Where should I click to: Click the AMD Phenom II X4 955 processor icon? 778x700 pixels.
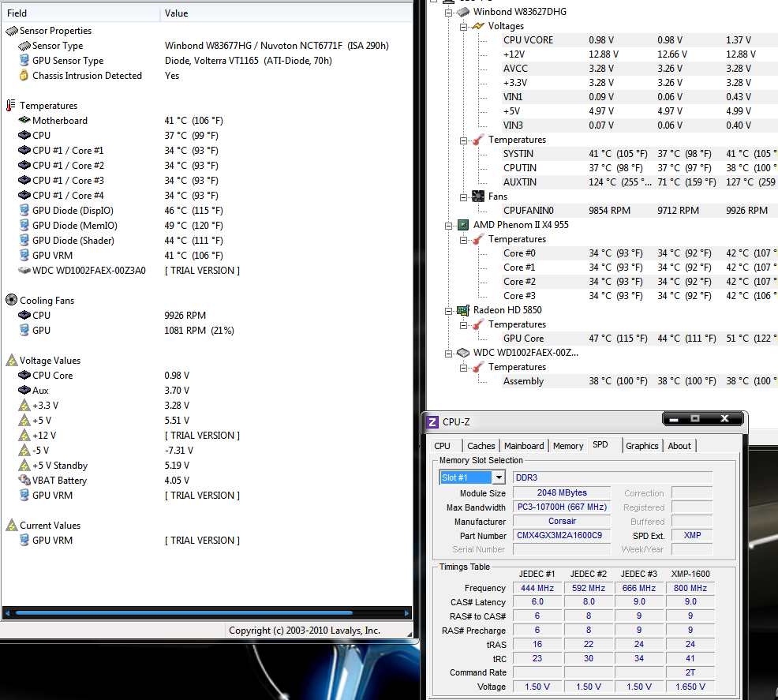click(x=463, y=225)
